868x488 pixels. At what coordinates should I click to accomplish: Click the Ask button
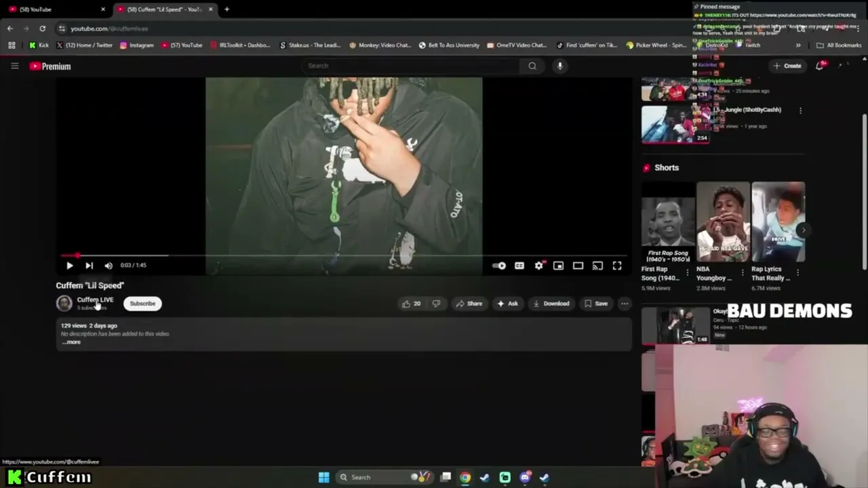(x=507, y=304)
